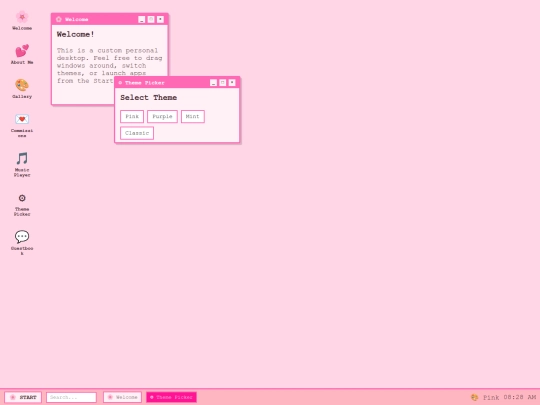The height and width of the screenshot is (405, 540).
Task: Open the Guestbook speech bubble icon
Action: click(22, 243)
